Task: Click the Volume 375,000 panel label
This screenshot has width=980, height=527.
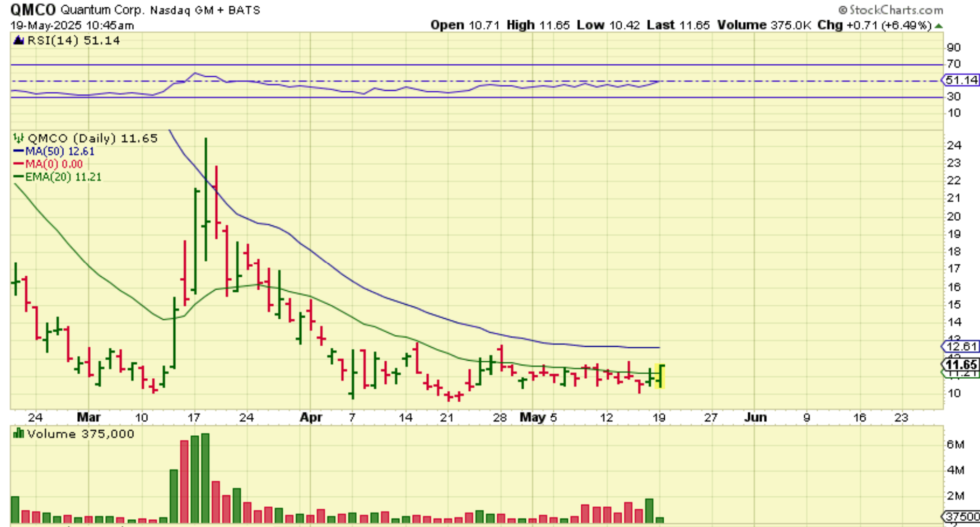Action: point(80,434)
